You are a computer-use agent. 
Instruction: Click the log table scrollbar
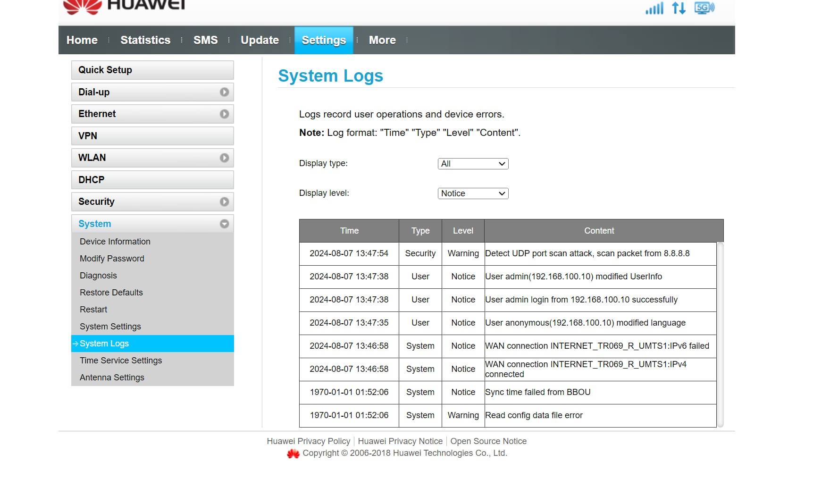pyautogui.click(x=720, y=335)
